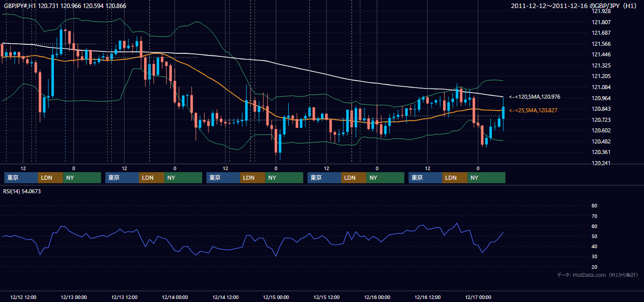Select the 12/13 12:00 time axis label
The image size is (644, 302).
pyautogui.click(x=124, y=297)
